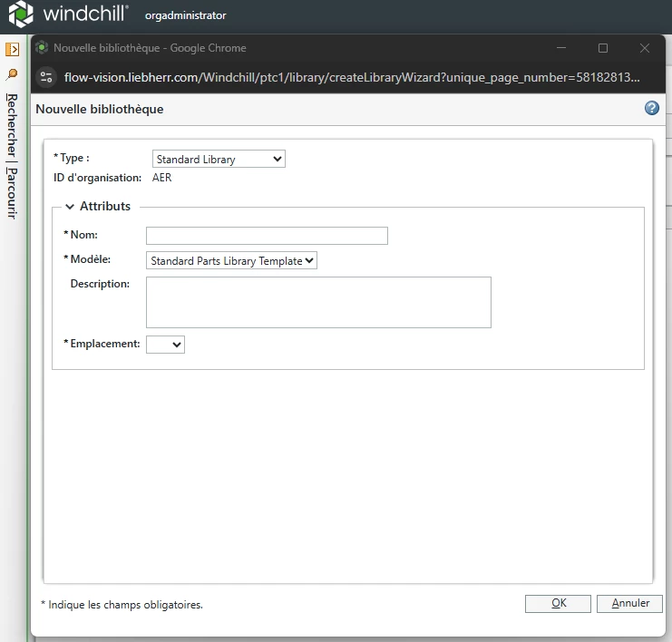672x642 pixels.
Task: Confirm with the OK button
Action: click(x=558, y=603)
